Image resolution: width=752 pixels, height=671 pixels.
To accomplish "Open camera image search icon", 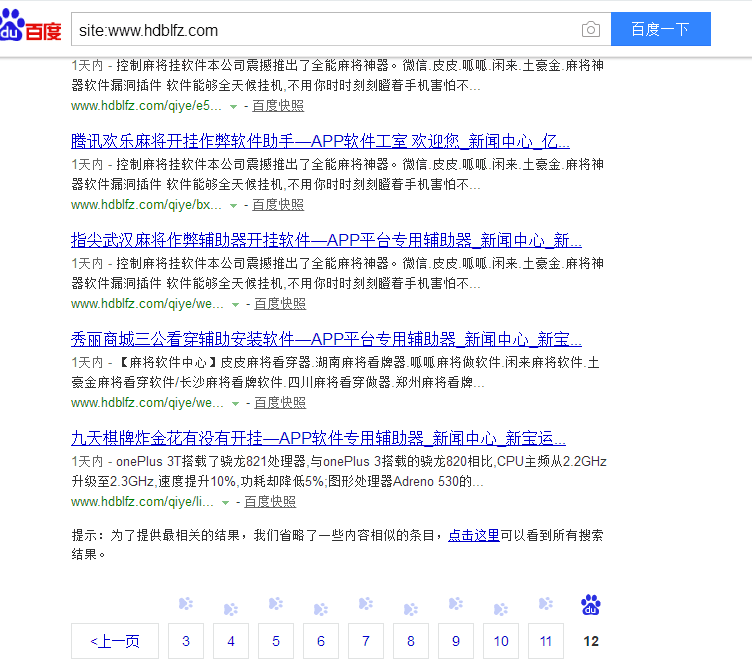I will point(590,30).
